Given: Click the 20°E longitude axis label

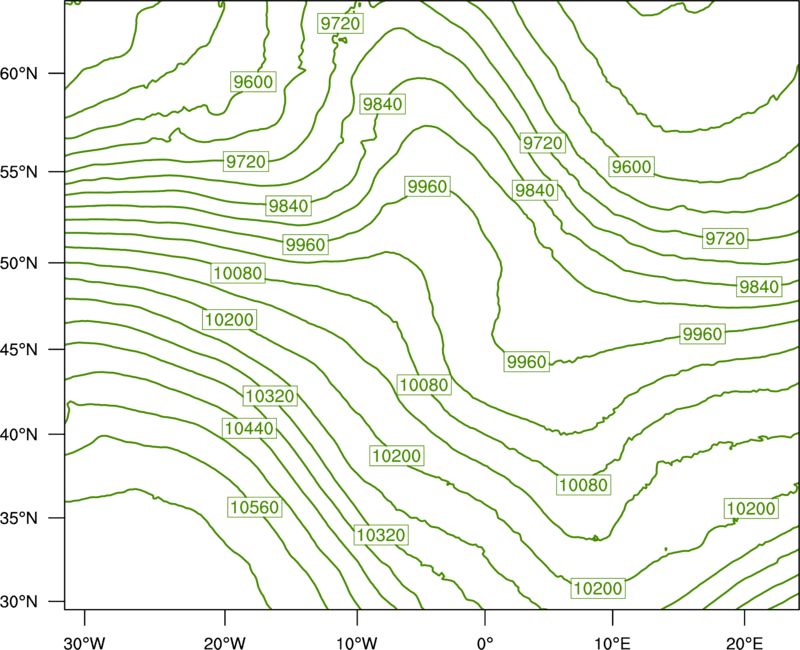Looking at the screenshot, I should click(x=744, y=643).
